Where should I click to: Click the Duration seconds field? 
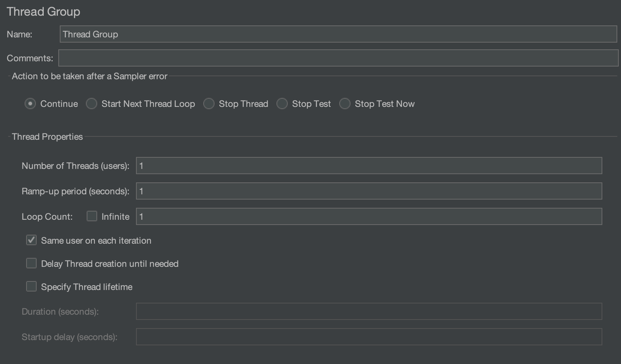[x=369, y=311]
